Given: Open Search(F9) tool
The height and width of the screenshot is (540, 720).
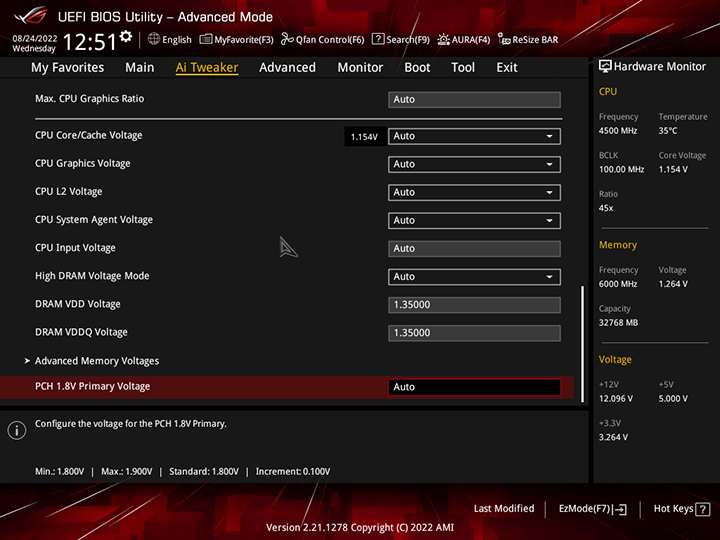Looking at the screenshot, I should (x=400, y=40).
